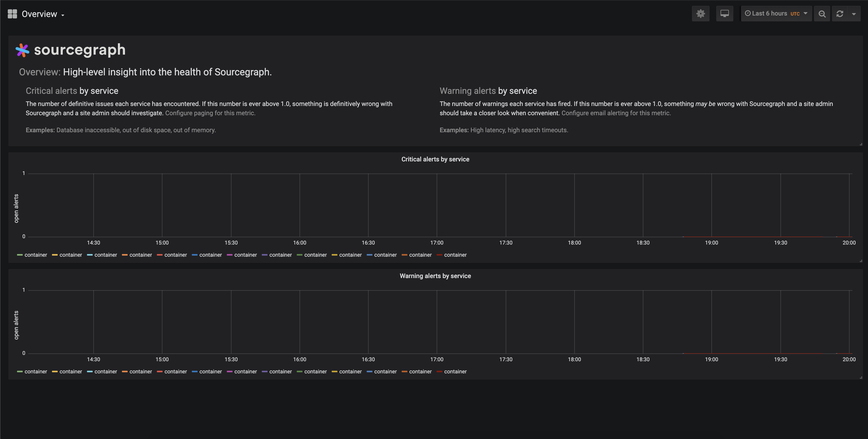
Task: Click 'Examples: High latency' text line
Action: point(504,130)
